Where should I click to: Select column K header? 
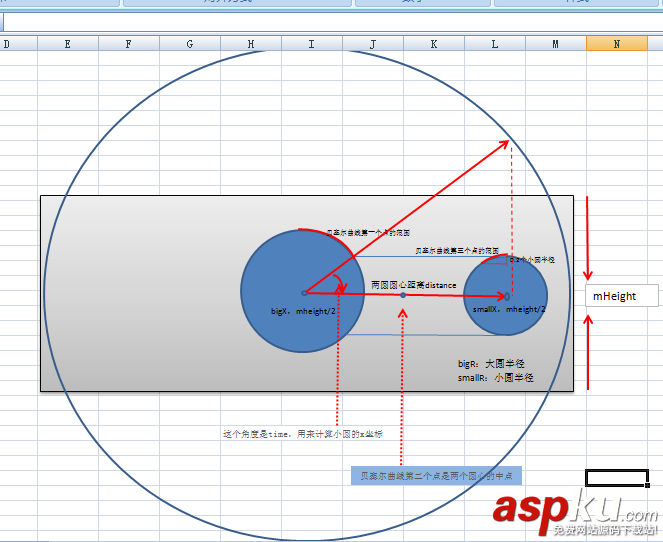[434, 44]
